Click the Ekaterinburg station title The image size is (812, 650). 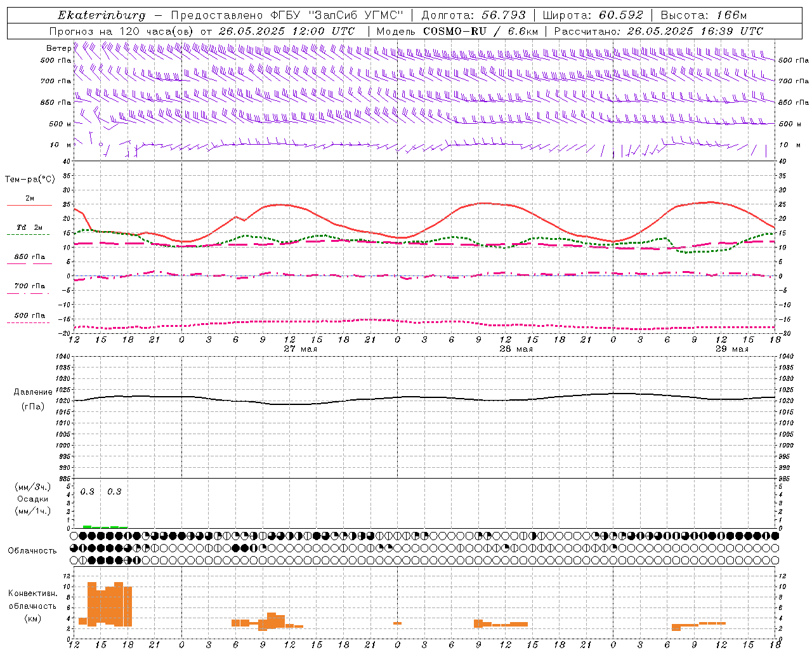(x=101, y=15)
